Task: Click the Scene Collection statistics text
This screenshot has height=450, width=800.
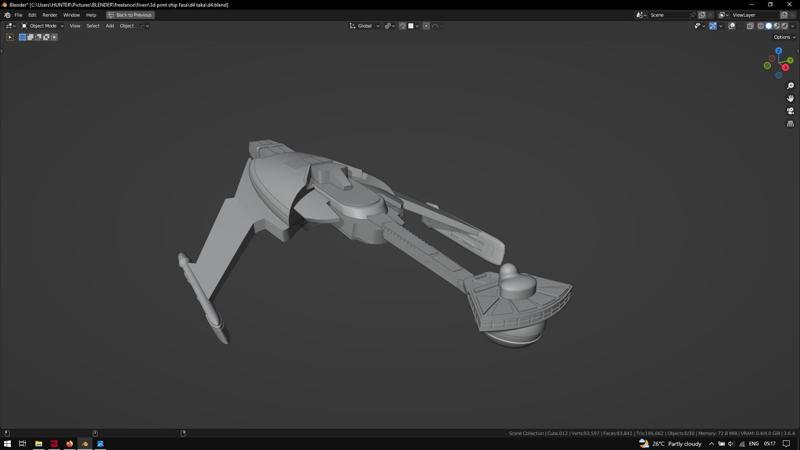Action: pyautogui.click(x=651, y=434)
